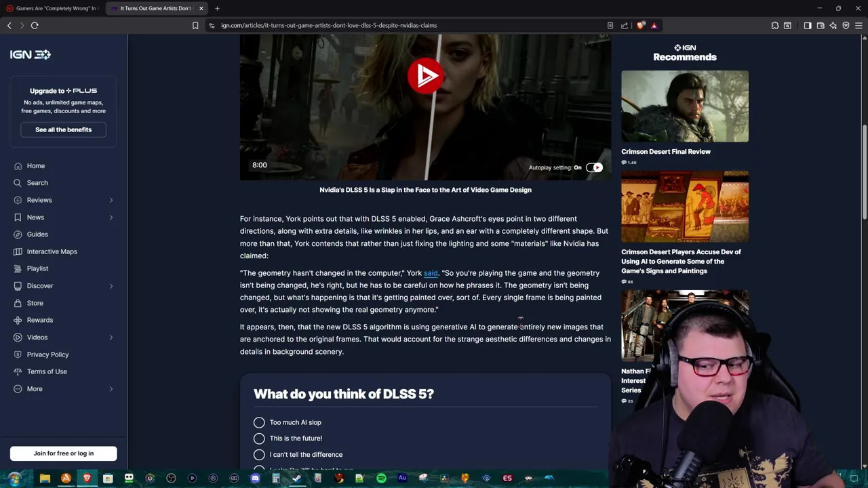Image resolution: width=868 pixels, height=488 pixels.
Task: Open Interactive Maps in sidebar
Action: click(52, 251)
